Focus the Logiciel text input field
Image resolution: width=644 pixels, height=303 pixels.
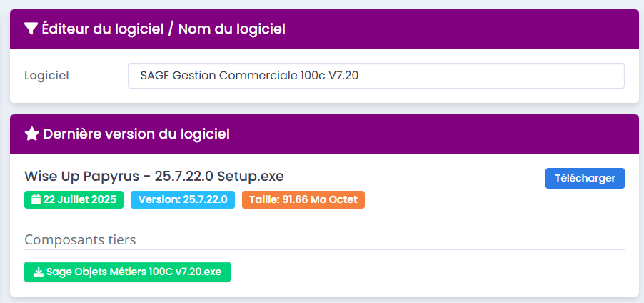coord(376,75)
